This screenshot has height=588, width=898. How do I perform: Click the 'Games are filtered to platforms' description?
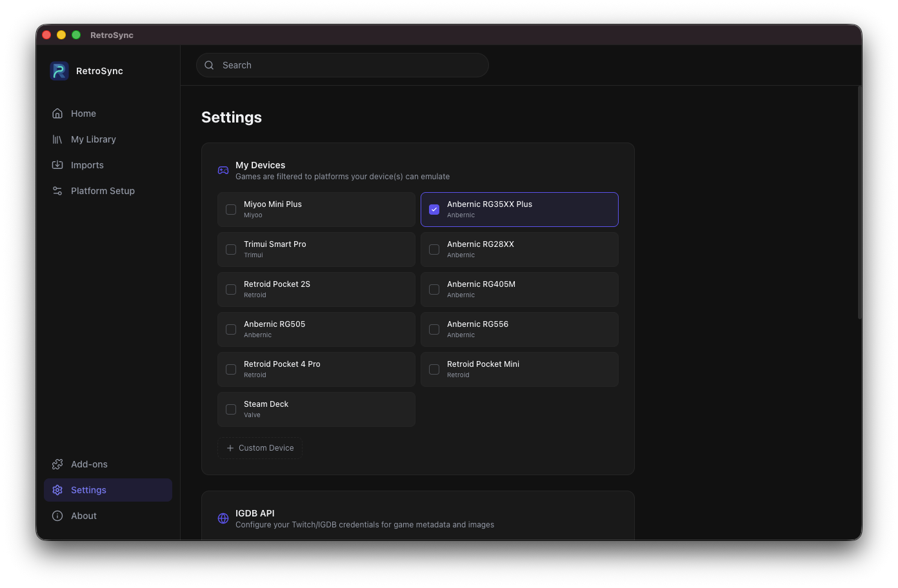[343, 177]
